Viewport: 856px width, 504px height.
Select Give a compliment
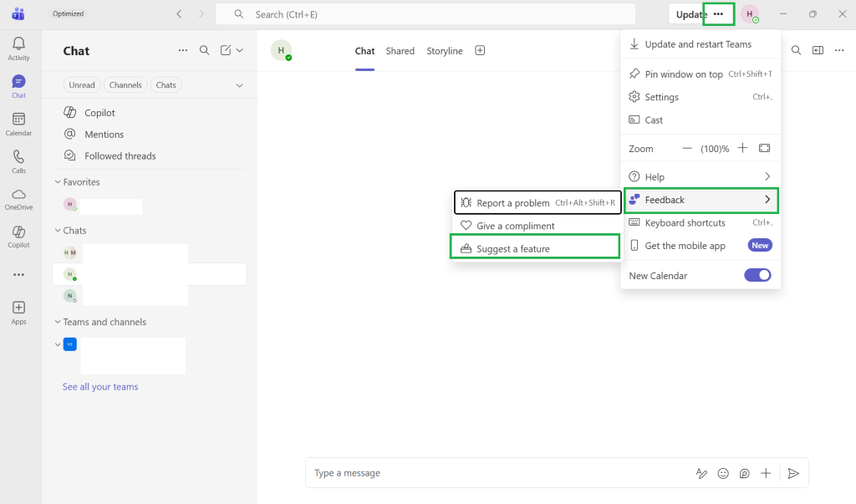tap(538, 226)
